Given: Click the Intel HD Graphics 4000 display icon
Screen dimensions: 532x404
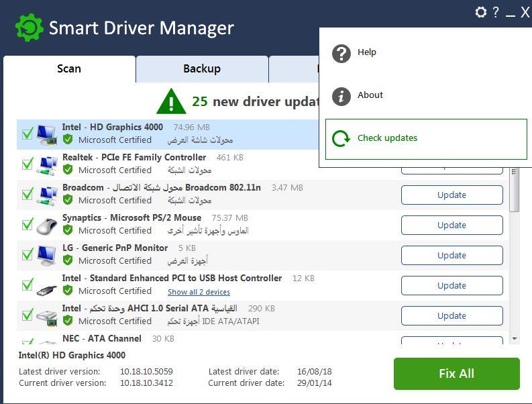Looking at the screenshot, I should click(47, 134).
